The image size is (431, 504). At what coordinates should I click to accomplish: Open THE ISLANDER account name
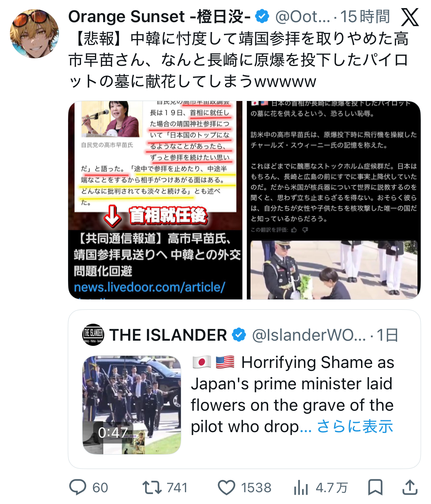pos(168,335)
